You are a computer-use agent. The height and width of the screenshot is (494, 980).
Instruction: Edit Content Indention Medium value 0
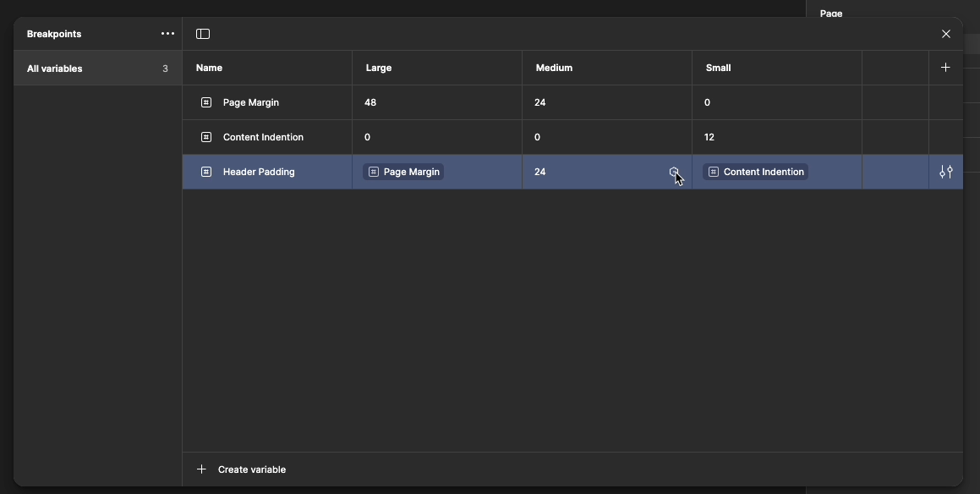click(x=607, y=137)
